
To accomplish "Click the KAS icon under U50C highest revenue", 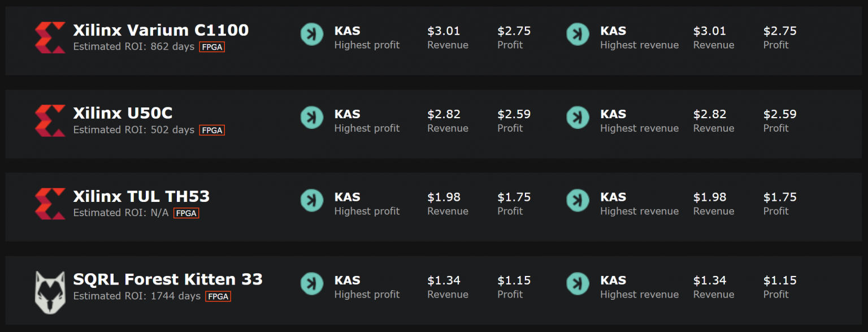I will click(x=578, y=118).
